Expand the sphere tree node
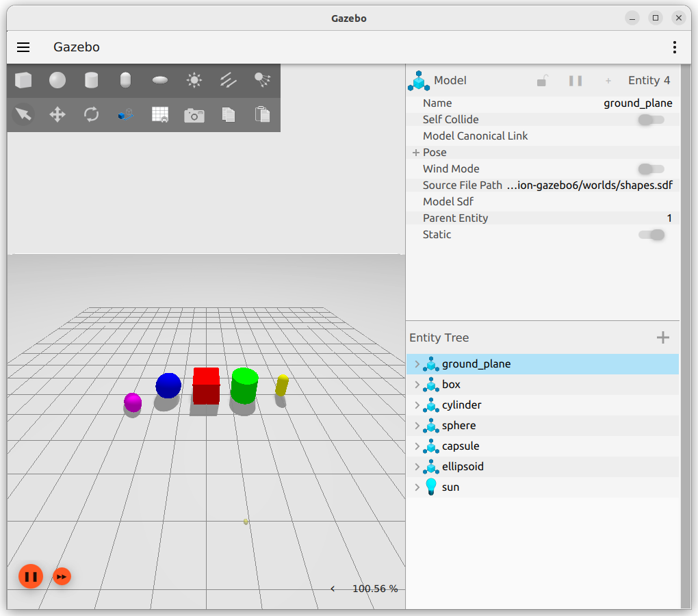This screenshot has height=616, width=698. 417,426
